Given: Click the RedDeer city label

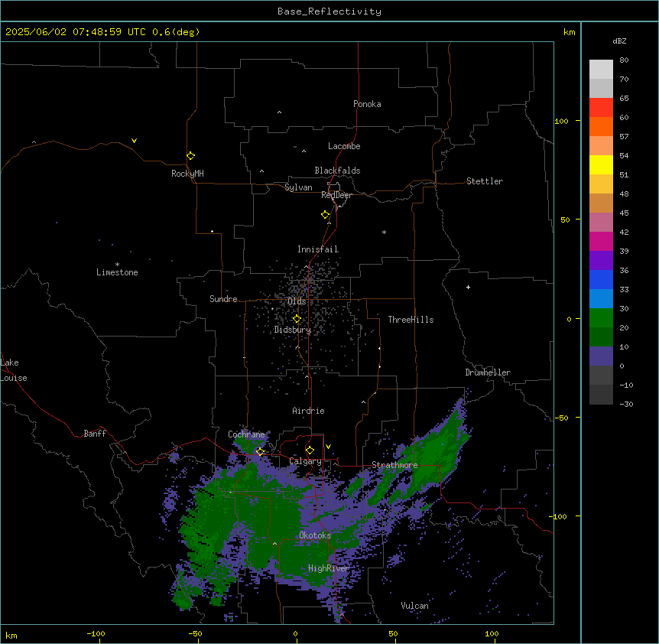Looking at the screenshot, I should point(336,195).
